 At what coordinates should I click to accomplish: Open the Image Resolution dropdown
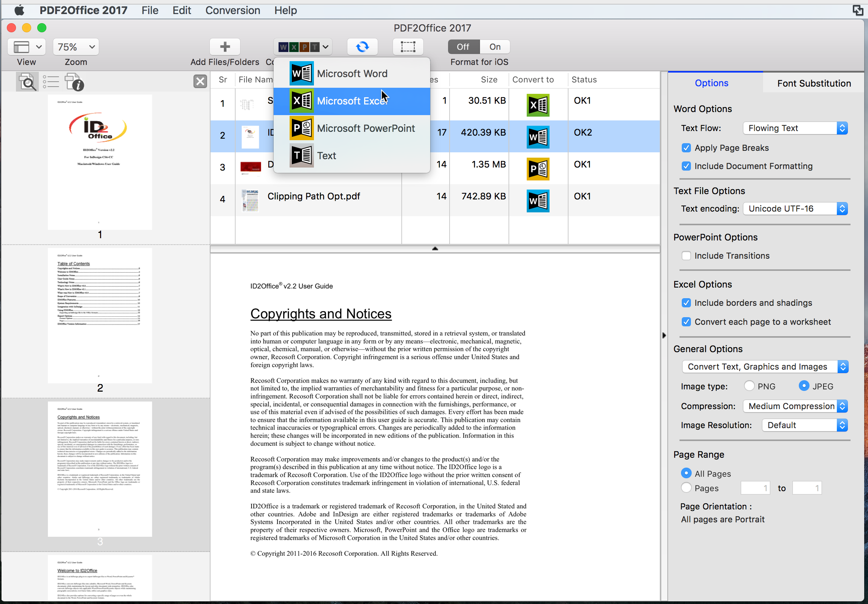point(805,425)
